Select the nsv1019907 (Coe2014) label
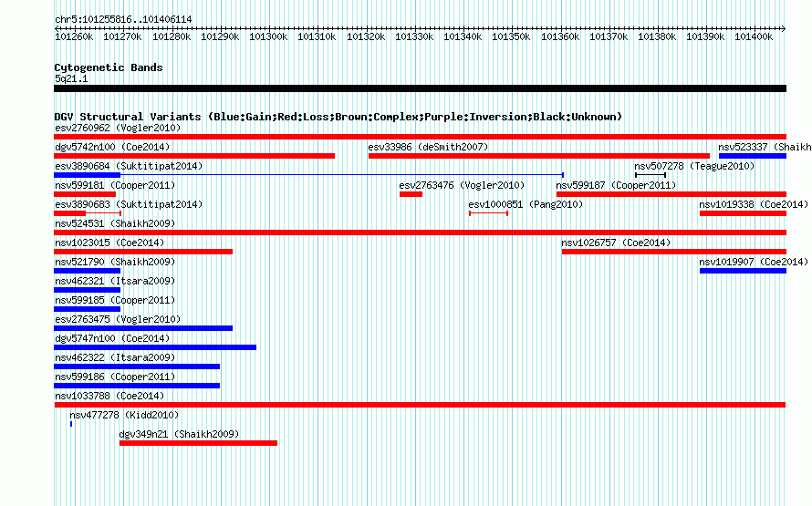Screen dimensions: 812x506 754,262
